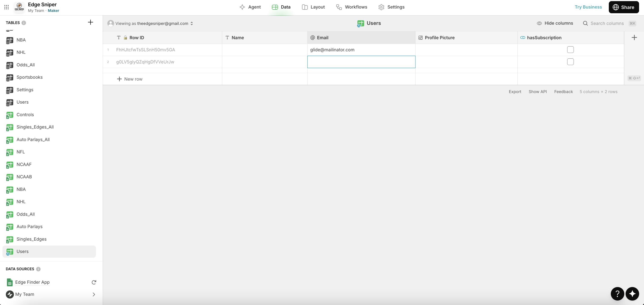Click the sparkle AI assistant button
Viewport: 644px width, 305px height.
pyautogui.click(x=632, y=294)
